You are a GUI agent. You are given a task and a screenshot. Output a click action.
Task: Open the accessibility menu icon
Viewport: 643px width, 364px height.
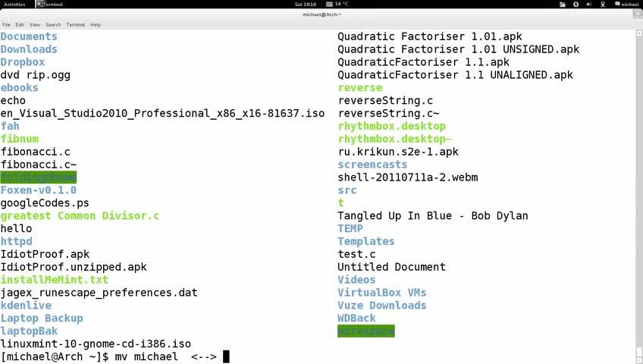coord(576,4)
